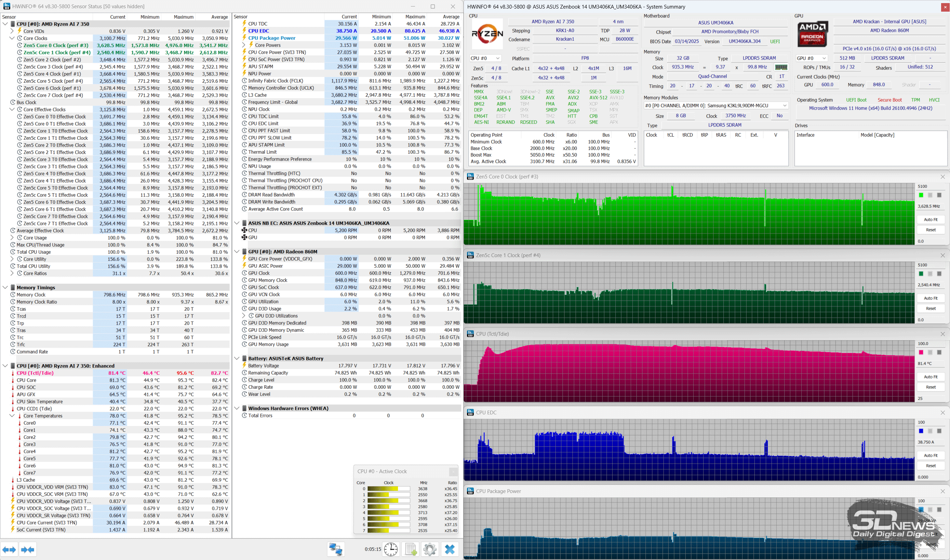Collapse the GPU [#0]: AMD Radeon 860M group
950x560 pixels.
point(237,252)
